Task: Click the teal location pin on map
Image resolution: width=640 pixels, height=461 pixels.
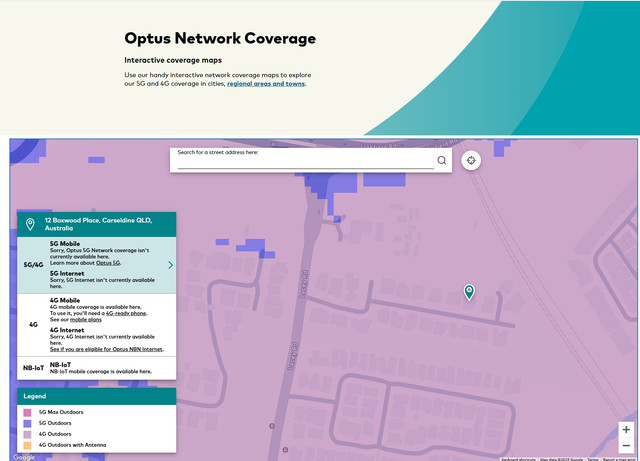Action: [469, 292]
